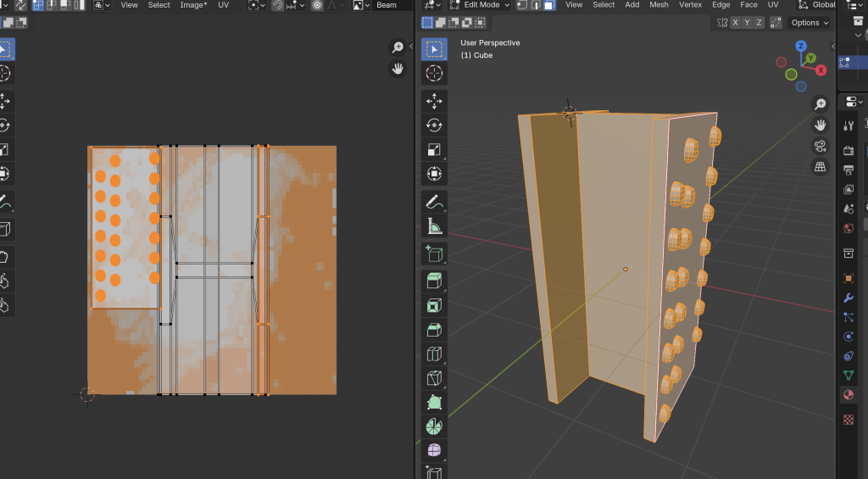Open the Mesh menu
Image resolution: width=868 pixels, height=479 pixels.
pyautogui.click(x=659, y=5)
